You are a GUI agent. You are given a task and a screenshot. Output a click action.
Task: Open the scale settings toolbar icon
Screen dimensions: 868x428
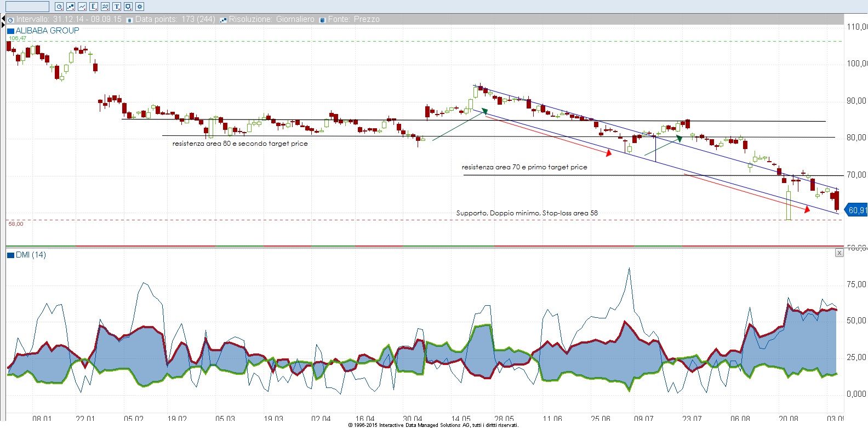94,7
